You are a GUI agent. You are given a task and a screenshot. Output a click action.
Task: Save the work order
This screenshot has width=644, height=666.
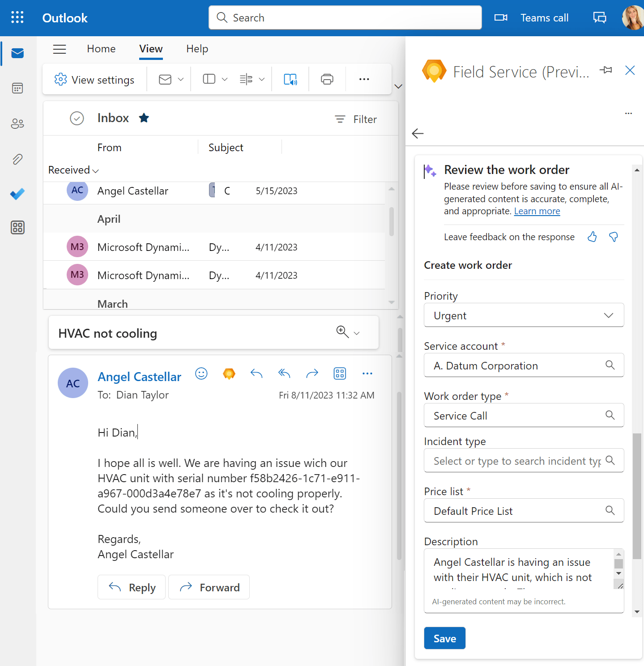click(x=444, y=638)
